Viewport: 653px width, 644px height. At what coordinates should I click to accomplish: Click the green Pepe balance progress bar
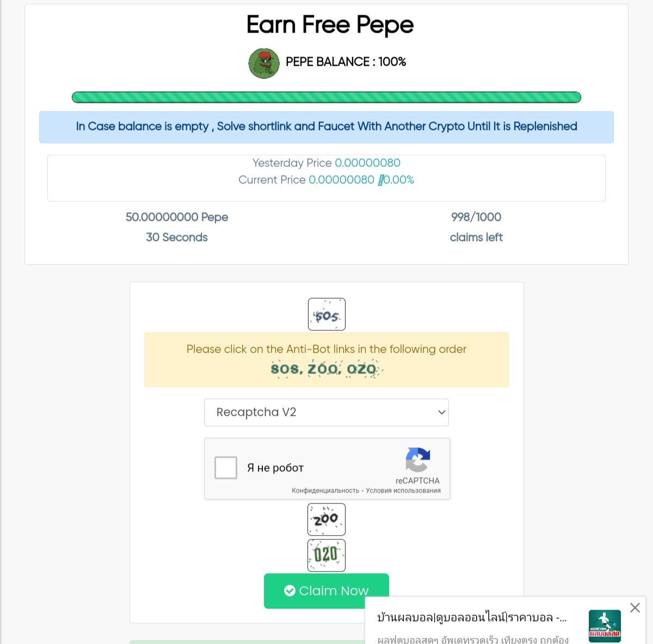tap(326, 97)
